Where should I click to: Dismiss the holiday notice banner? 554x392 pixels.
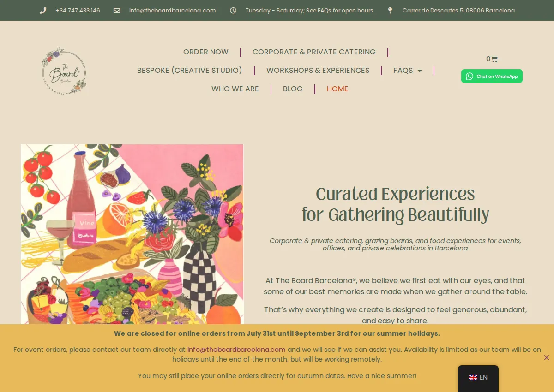(x=547, y=358)
